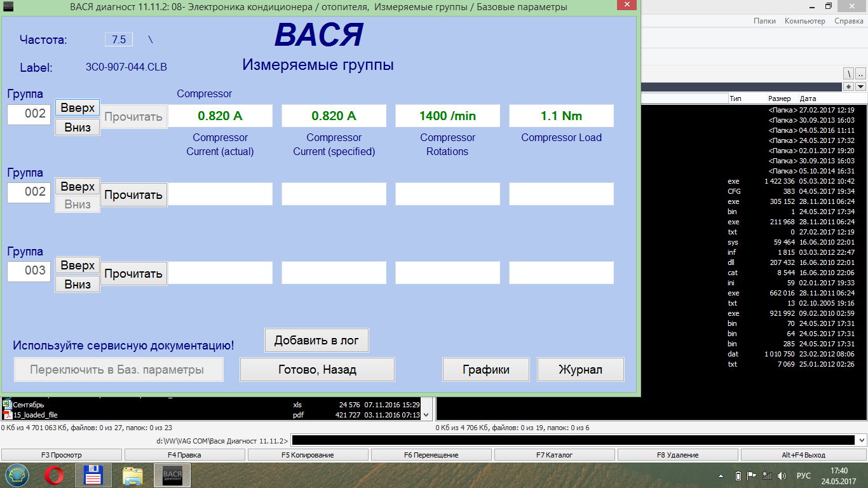Click the network signal tray icon
Image resolution: width=868 pixels, height=488 pixels.
pyautogui.click(x=767, y=476)
